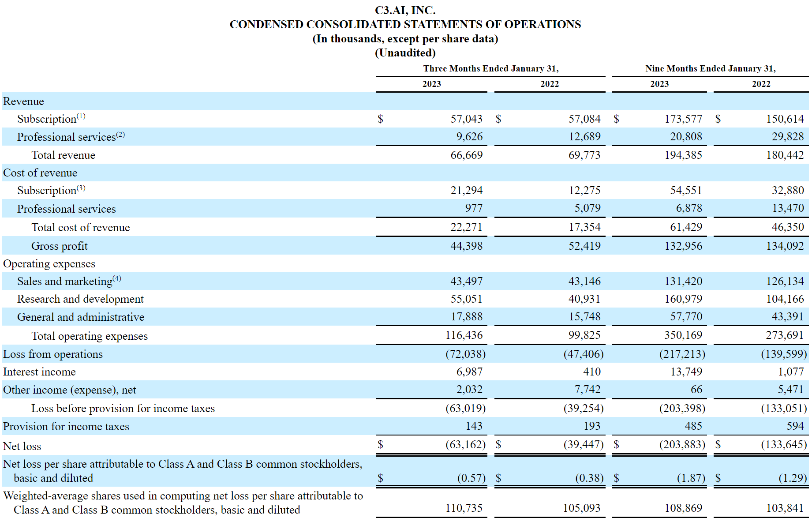The width and height of the screenshot is (812, 518).
Task: Click total revenue value 180,442
Action: [x=785, y=155]
